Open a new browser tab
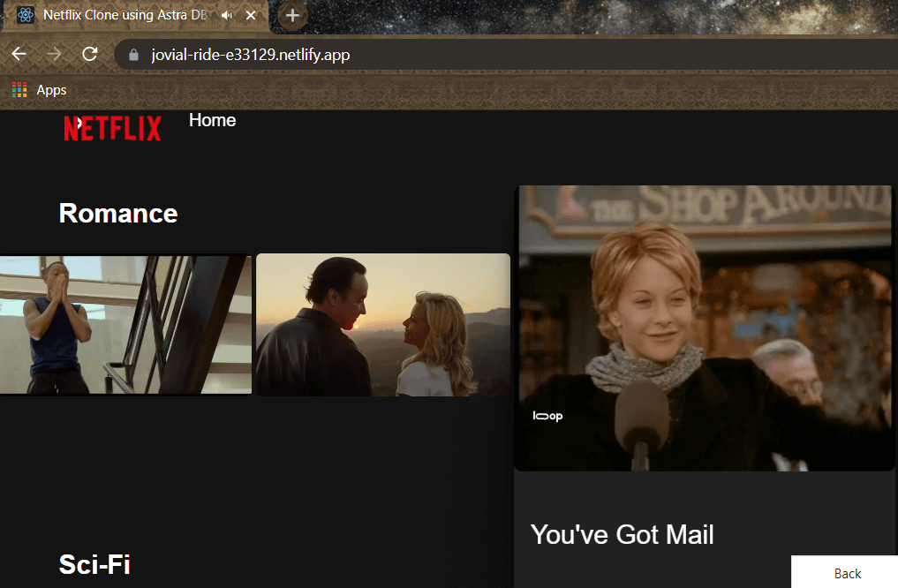898x588 pixels. point(291,15)
